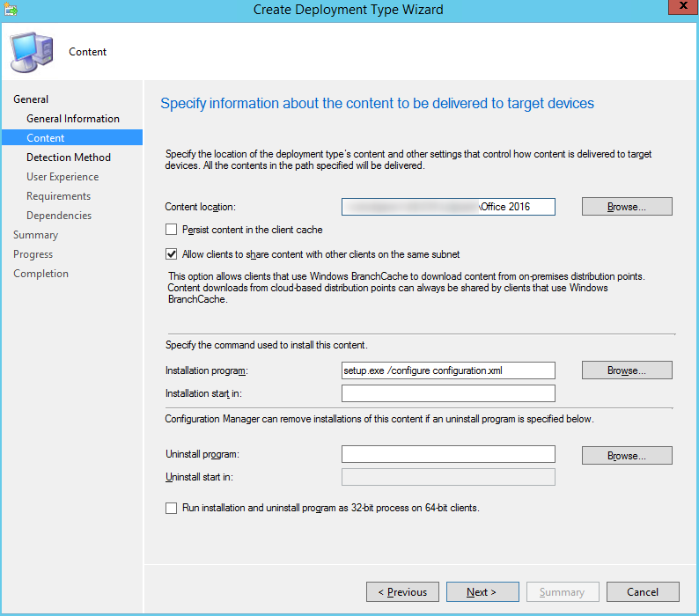Click the 'Specify information about the content' heading
Image resolution: width=699 pixels, height=616 pixels.
377,104
